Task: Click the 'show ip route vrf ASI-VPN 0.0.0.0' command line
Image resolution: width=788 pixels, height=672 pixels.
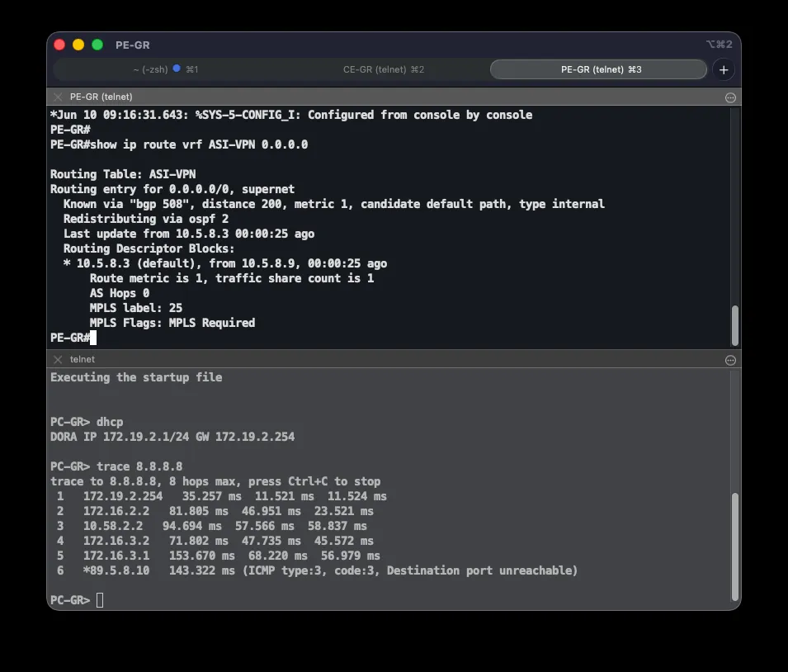Action: pyautogui.click(x=179, y=144)
